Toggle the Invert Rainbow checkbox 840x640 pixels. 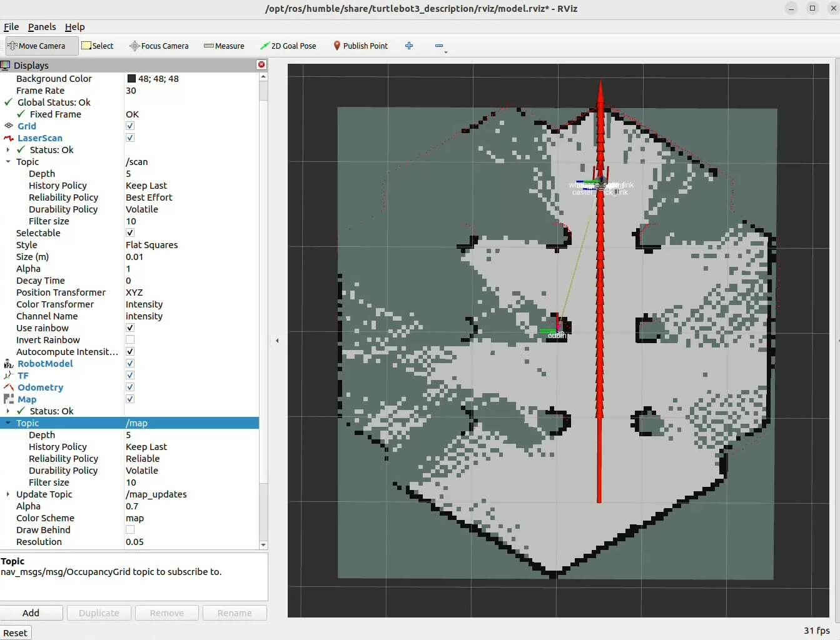point(130,340)
